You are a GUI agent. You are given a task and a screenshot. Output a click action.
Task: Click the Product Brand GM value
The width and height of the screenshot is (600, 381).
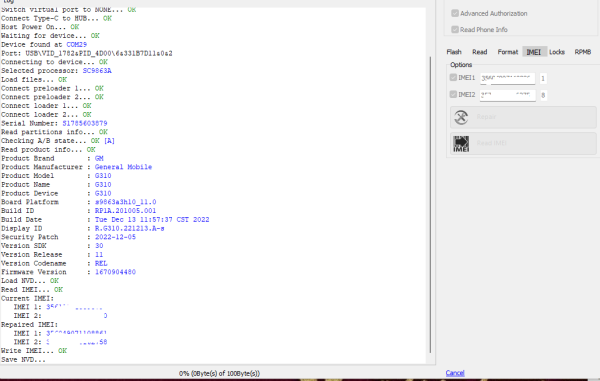(x=99, y=158)
